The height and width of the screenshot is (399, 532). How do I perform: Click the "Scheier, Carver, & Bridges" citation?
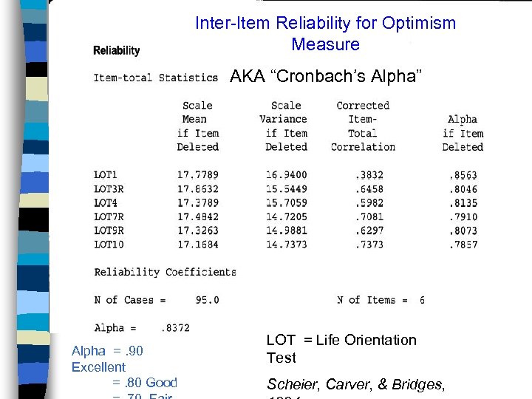(x=356, y=383)
